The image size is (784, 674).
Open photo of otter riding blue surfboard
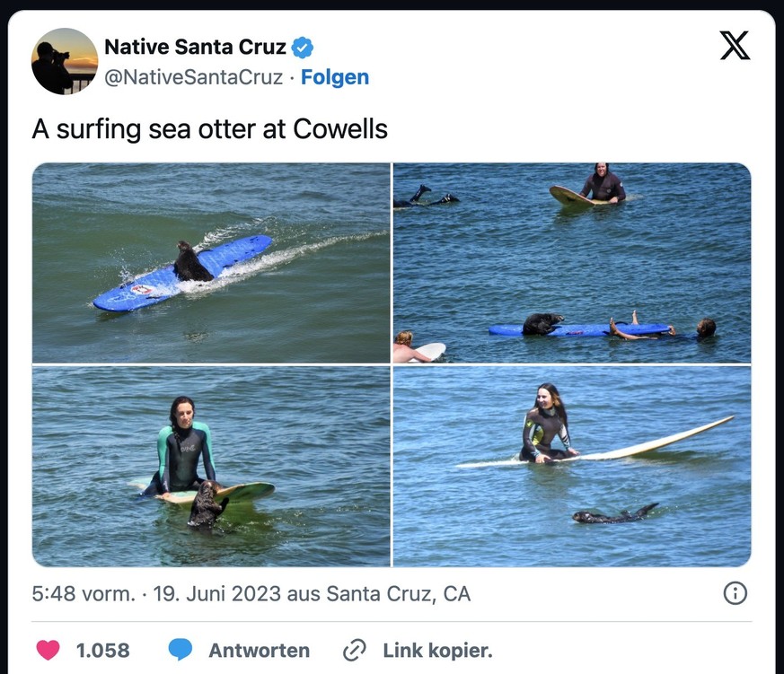(211, 262)
